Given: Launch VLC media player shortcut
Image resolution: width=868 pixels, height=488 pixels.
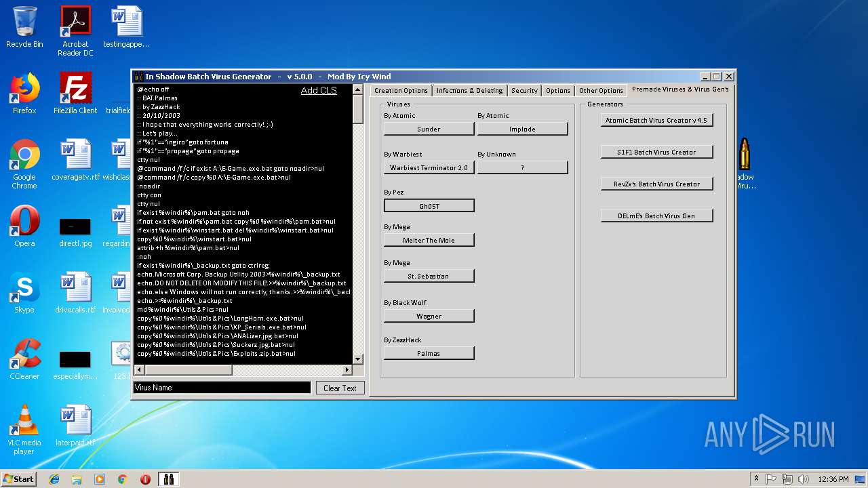Looking at the screenshot, I should pyautogui.click(x=24, y=430).
